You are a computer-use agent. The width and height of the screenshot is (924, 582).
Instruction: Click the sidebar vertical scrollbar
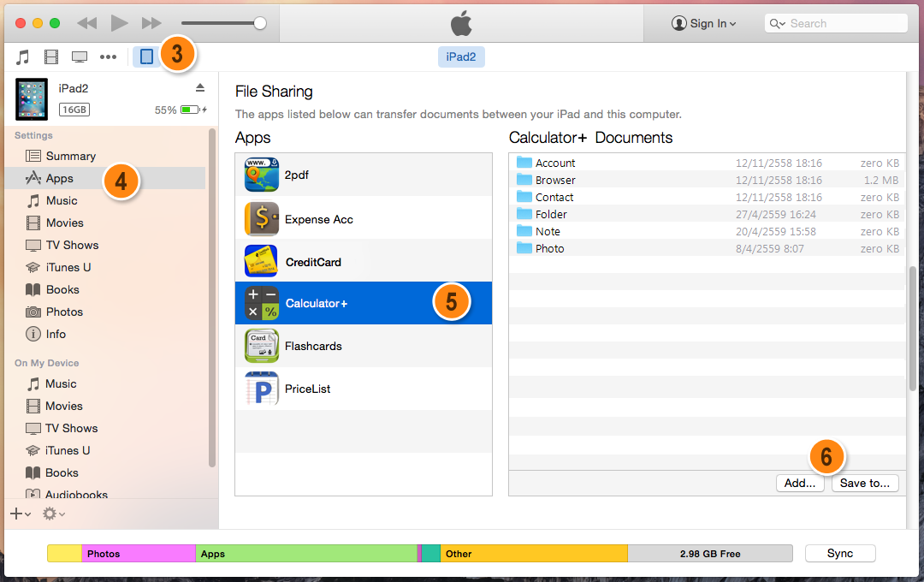tap(212, 298)
